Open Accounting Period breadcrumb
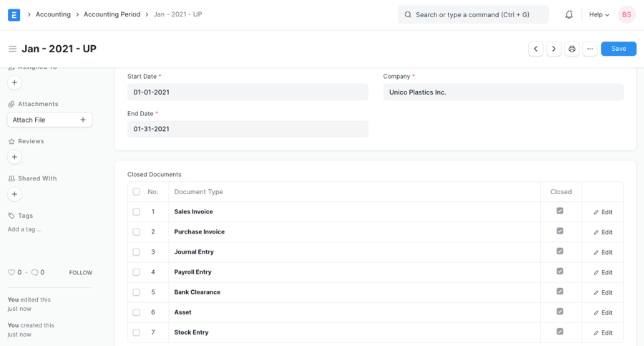The width and height of the screenshot is (644, 346). pos(112,14)
